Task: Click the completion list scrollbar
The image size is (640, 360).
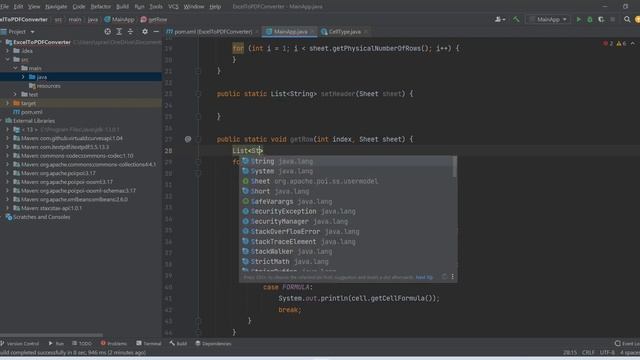Action: 454,167
